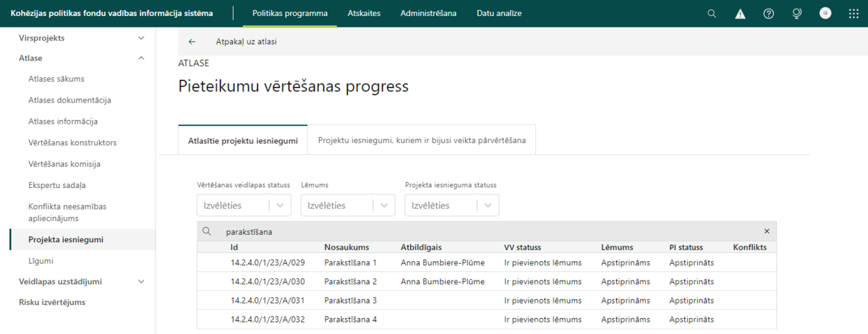This screenshot has height=334, width=868.
Task: Open the Lēmums dropdown
Action: coord(348,205)
